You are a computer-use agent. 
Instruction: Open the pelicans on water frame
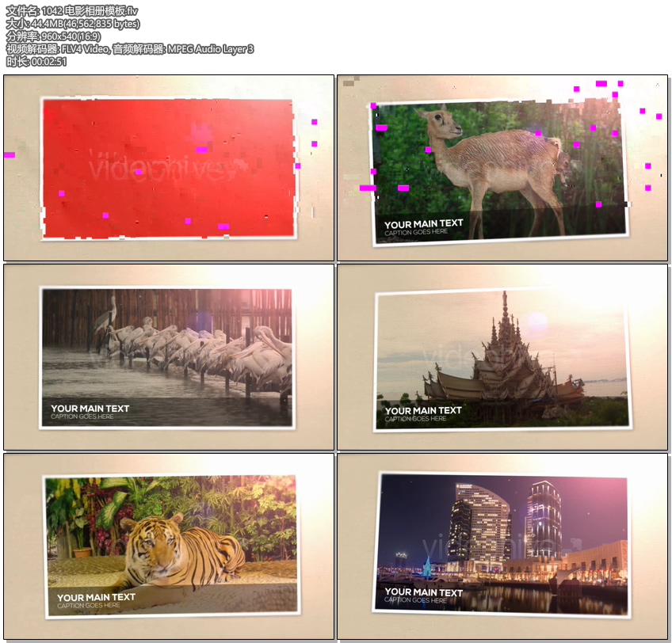[x=167, y=357]
